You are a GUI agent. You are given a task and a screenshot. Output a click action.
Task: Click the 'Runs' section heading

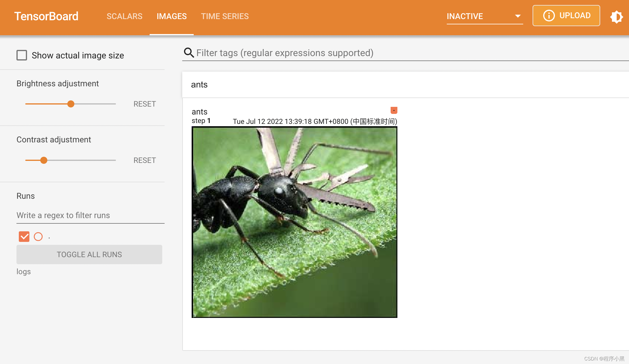coord(26,196)
